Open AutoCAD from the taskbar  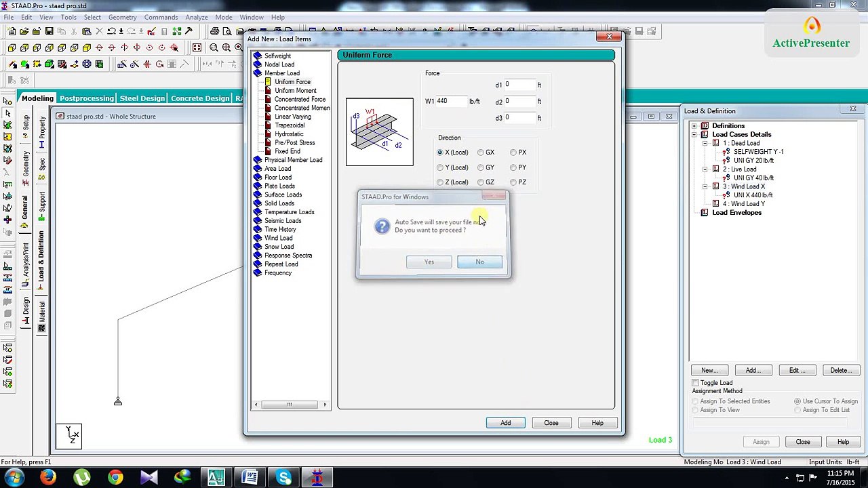[216, 478]
